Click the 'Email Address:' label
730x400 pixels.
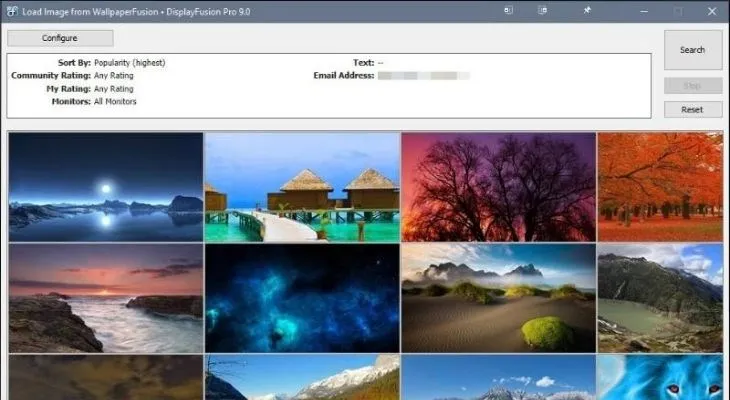344,75
